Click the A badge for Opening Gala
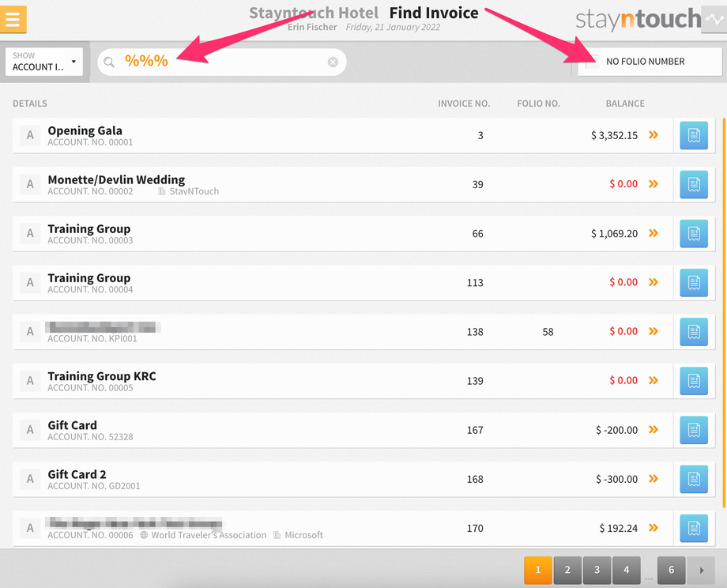727x588 pixels. tap(30, 135)
